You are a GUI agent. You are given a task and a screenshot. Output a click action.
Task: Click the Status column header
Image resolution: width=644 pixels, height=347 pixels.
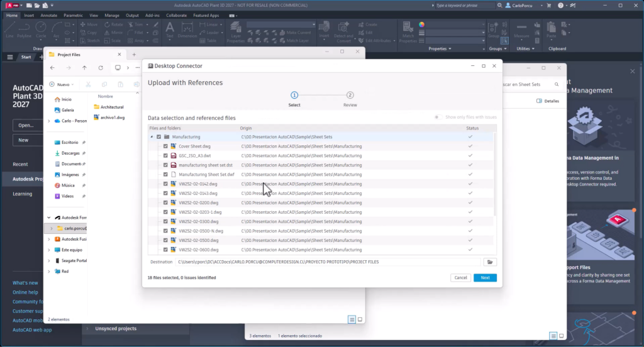[x=472, y=128]
